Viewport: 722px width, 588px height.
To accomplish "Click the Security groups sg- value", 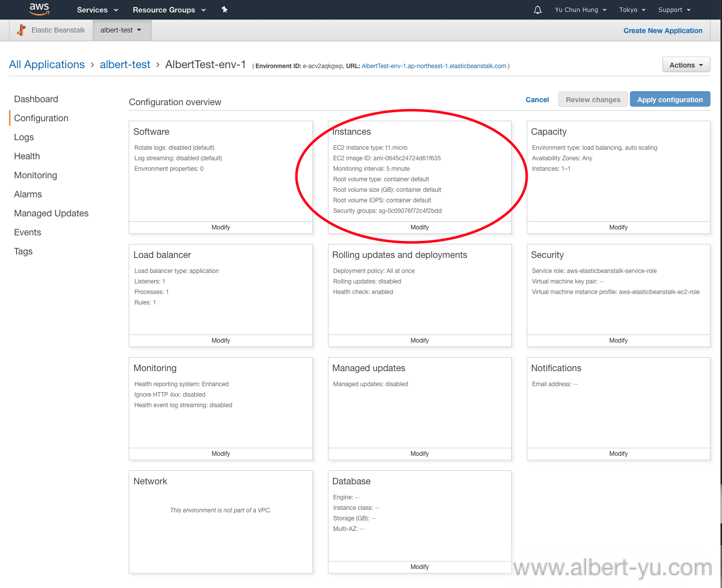I will (410, 211).
